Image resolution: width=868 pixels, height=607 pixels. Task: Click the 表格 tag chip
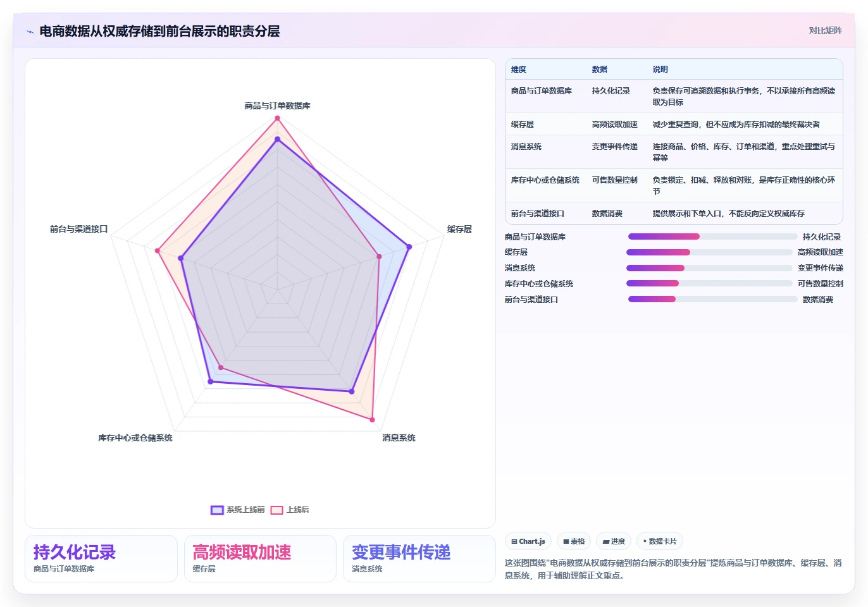(574, 541)
